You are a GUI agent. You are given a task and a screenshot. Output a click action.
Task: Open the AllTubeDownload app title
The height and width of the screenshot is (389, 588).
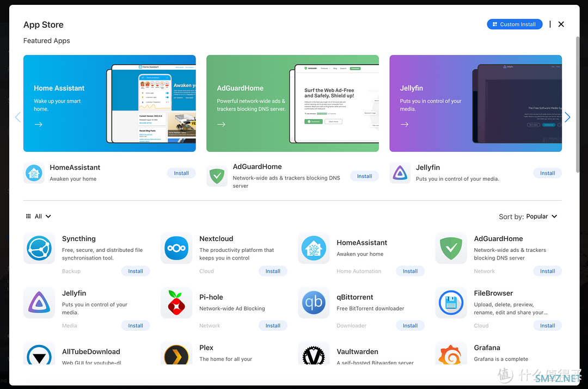[x=91, y=351]
